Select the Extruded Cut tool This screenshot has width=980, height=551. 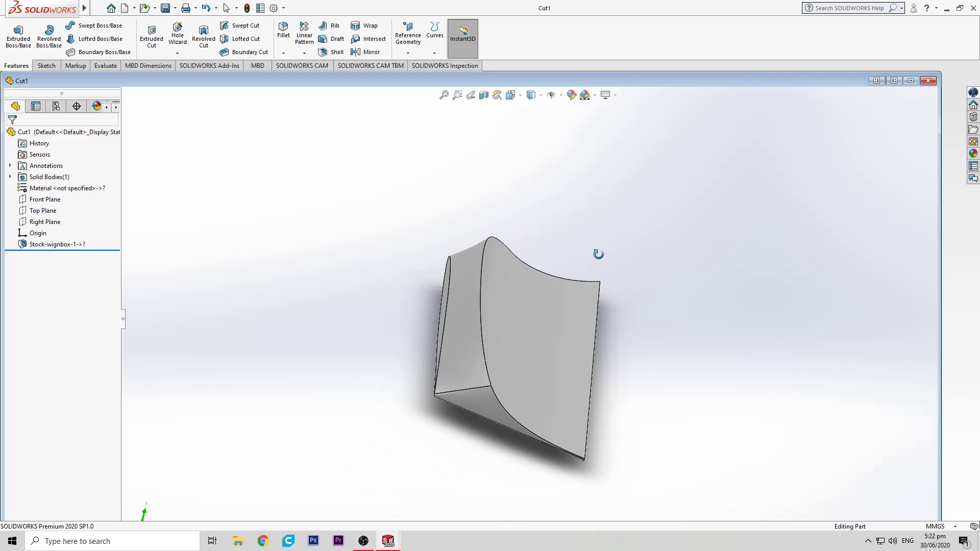pyautogui.click(x=152, y=36)
